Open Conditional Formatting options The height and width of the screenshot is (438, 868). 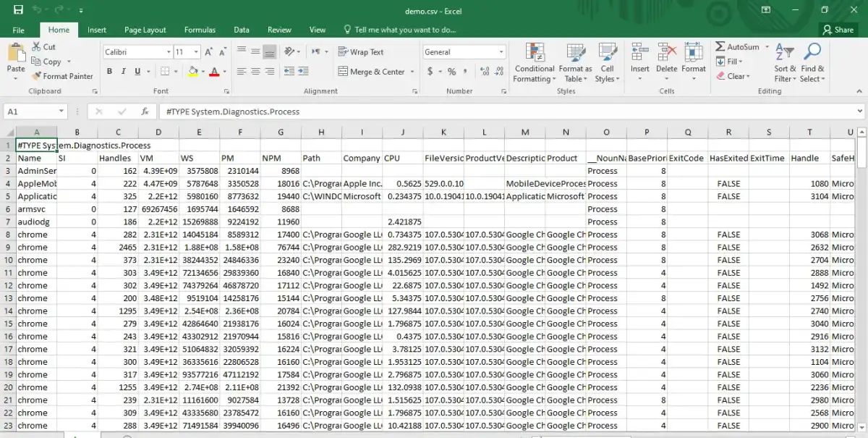point(534,63)
